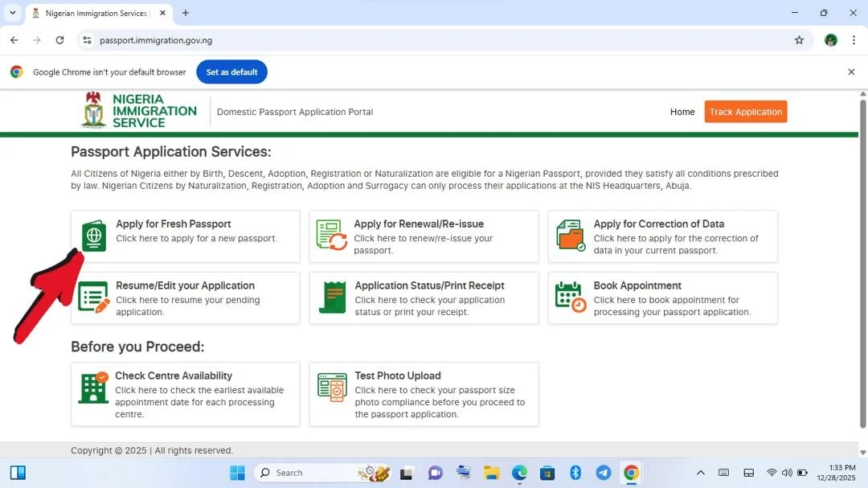This screenshot has height=488, width=868.
Task: Open the tab search dropdown arrow
Action: (x=13, y=13)
